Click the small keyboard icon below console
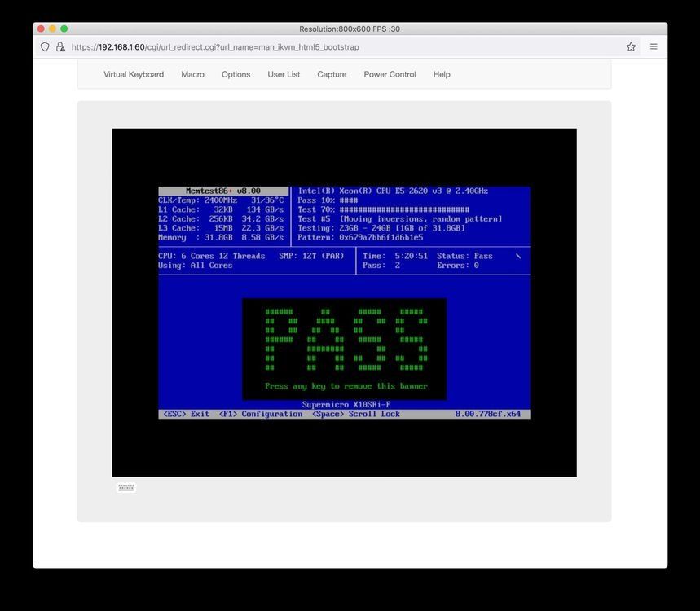 tap(125, 487)
